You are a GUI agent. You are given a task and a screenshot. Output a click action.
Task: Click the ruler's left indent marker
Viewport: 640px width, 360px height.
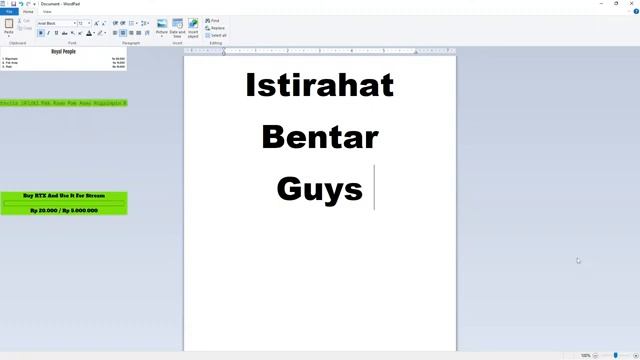(224, 51)
